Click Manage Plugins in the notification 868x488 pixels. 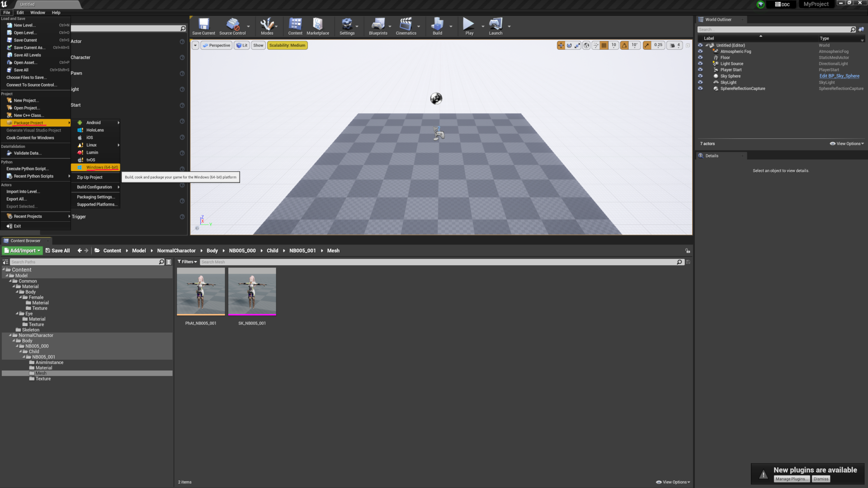[792, 479]
